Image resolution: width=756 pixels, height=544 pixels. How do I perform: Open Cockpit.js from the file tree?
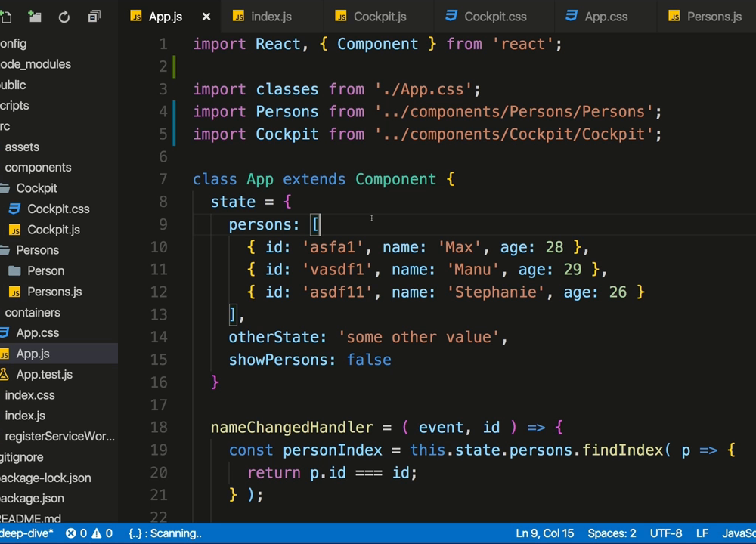tap(54, 230)
